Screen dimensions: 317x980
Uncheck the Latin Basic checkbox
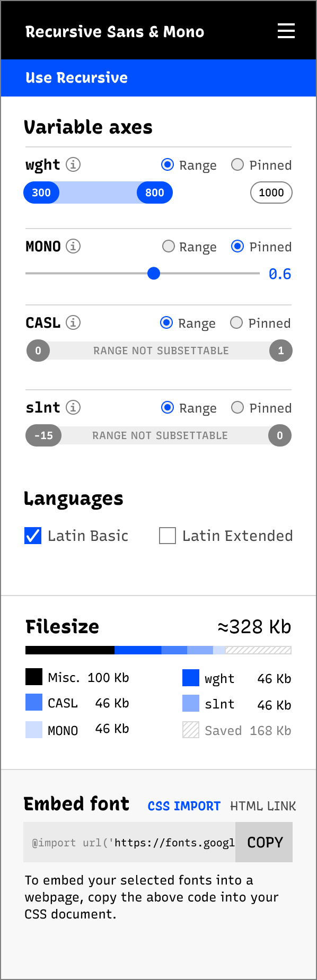[x=32, y=536]
